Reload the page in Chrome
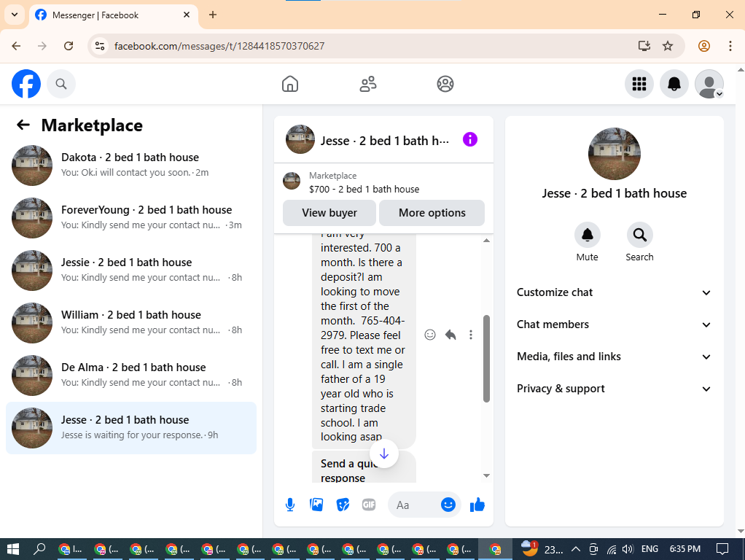 click(x=69, y=46)
